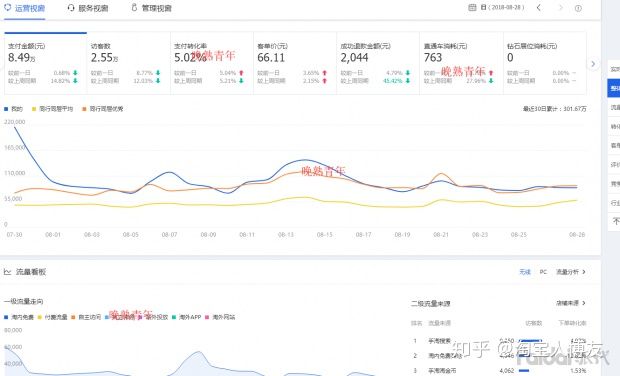Go to next date with right arrow
The height and width of the screenshot is (376, 620).
(560, 8)
